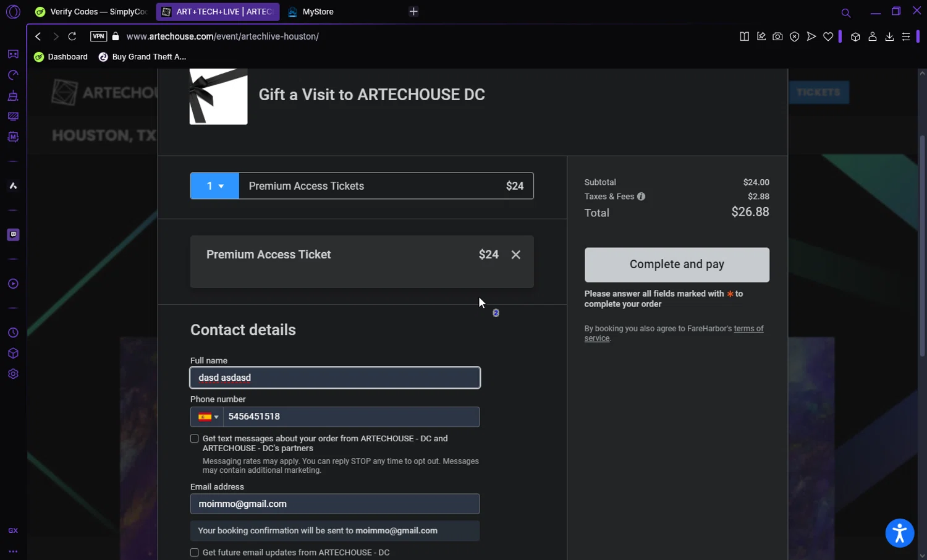927x560 pixels.
Task: Bookmark page with the heart icon
Action: (828, 36)
